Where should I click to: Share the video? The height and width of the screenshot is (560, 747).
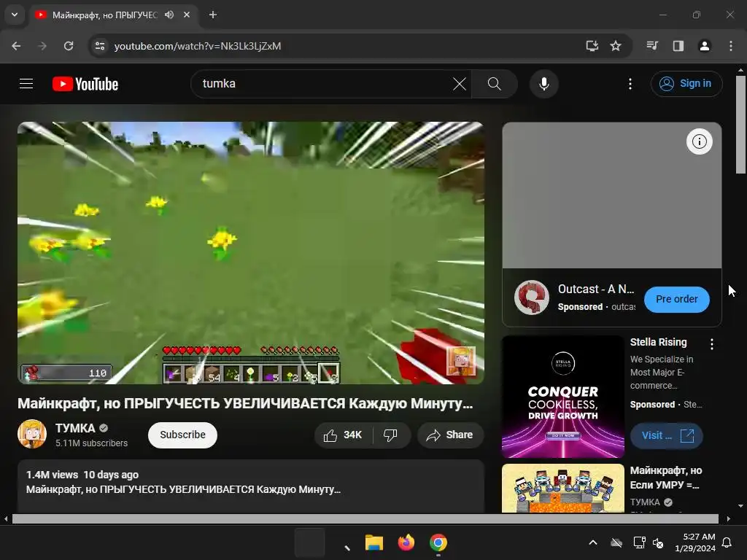tap(450, 435)
